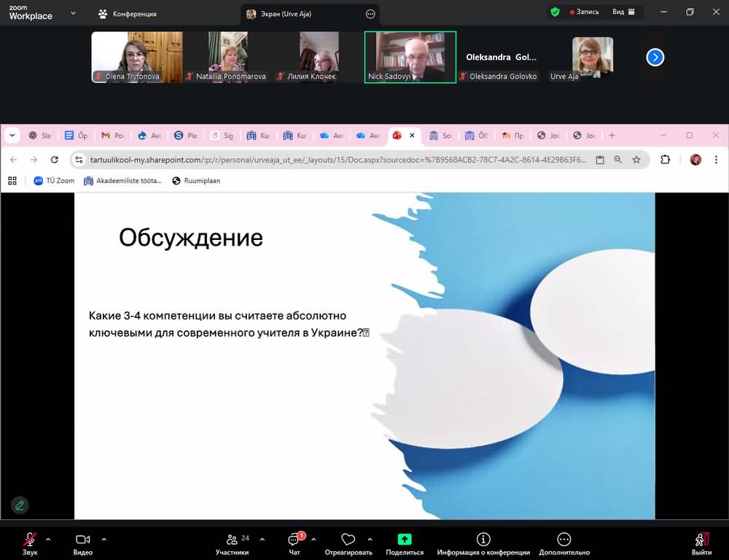
Task: Expand audio options arrow next to Звук
Action: point(48,540)
